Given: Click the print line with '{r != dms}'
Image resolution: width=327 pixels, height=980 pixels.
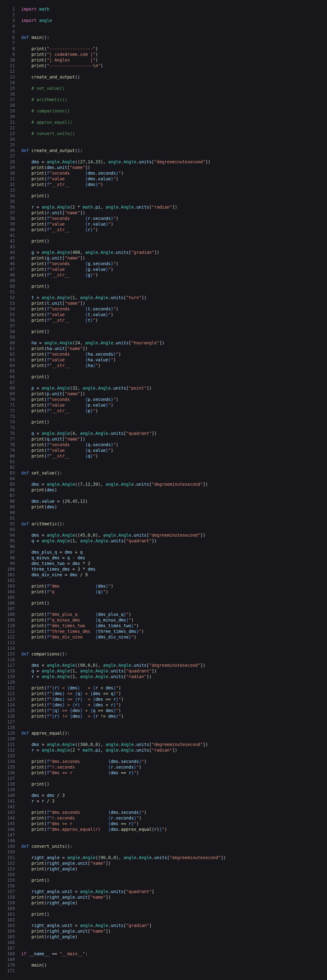Looking at the screenshot, I should [x=77, y=716].
